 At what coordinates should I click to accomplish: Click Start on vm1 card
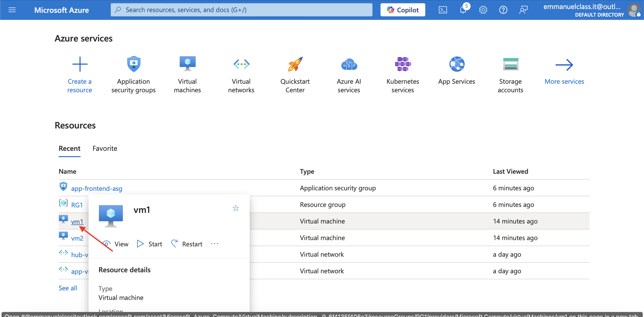pyautogui.click(x=149, y=244)
